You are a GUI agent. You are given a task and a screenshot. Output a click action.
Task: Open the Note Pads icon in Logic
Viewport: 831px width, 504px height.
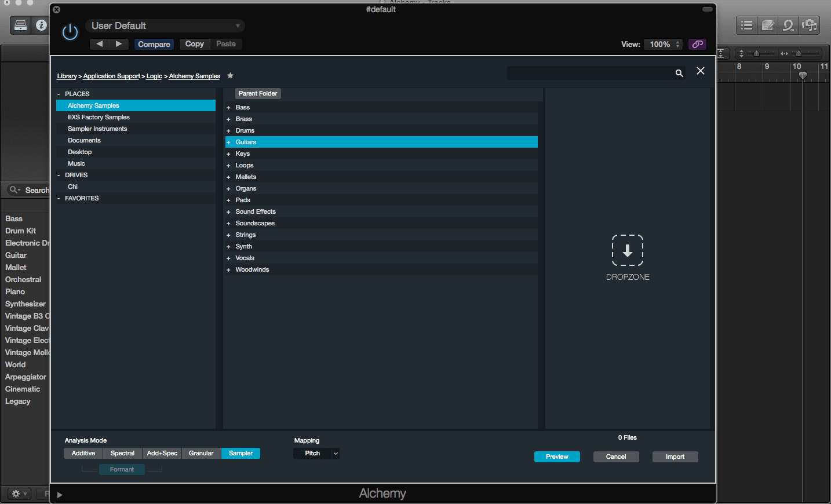768,25
